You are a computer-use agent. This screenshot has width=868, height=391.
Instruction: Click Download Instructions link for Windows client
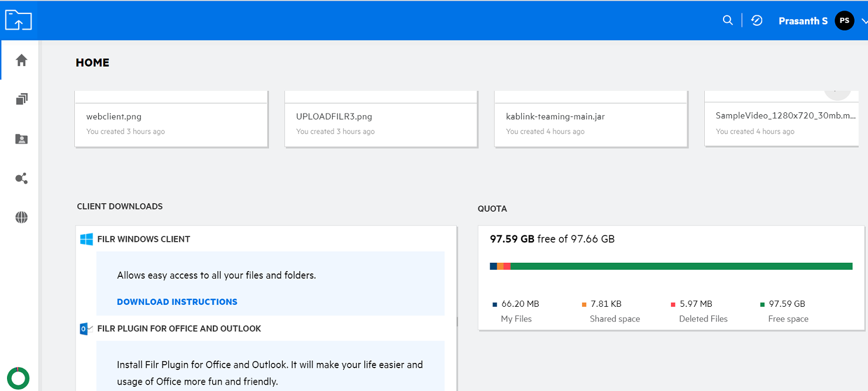[177, 302]
